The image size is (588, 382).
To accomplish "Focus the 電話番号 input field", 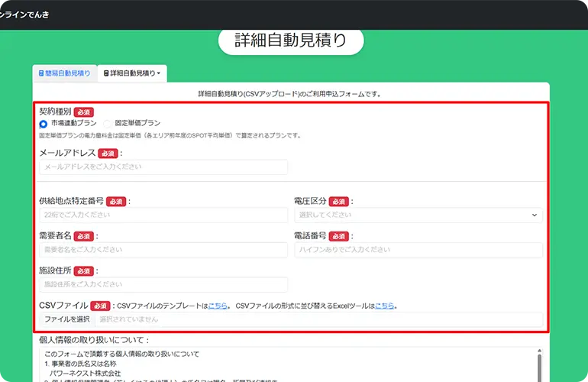I will [418, 250].
